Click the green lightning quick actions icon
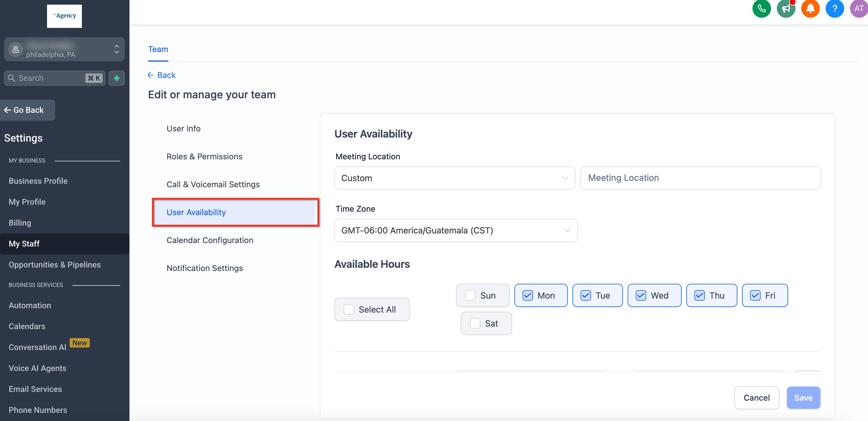868x421 pixels. click(x=117, y=78)
